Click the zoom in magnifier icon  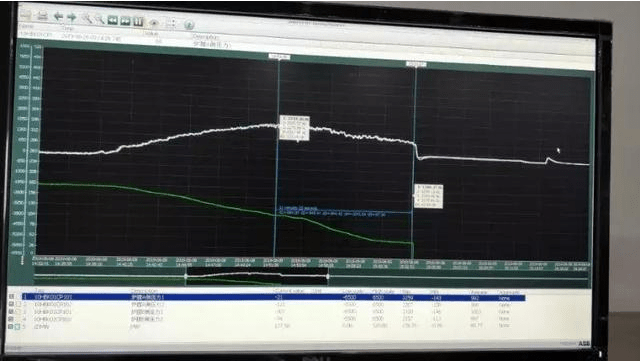86,18
